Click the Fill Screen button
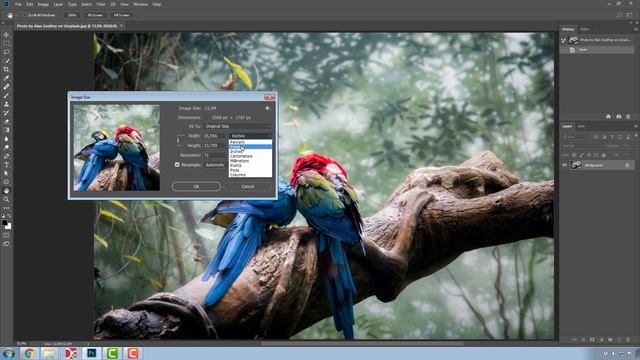This screenshot has height=360, width=640. click(x=122, y=15)
